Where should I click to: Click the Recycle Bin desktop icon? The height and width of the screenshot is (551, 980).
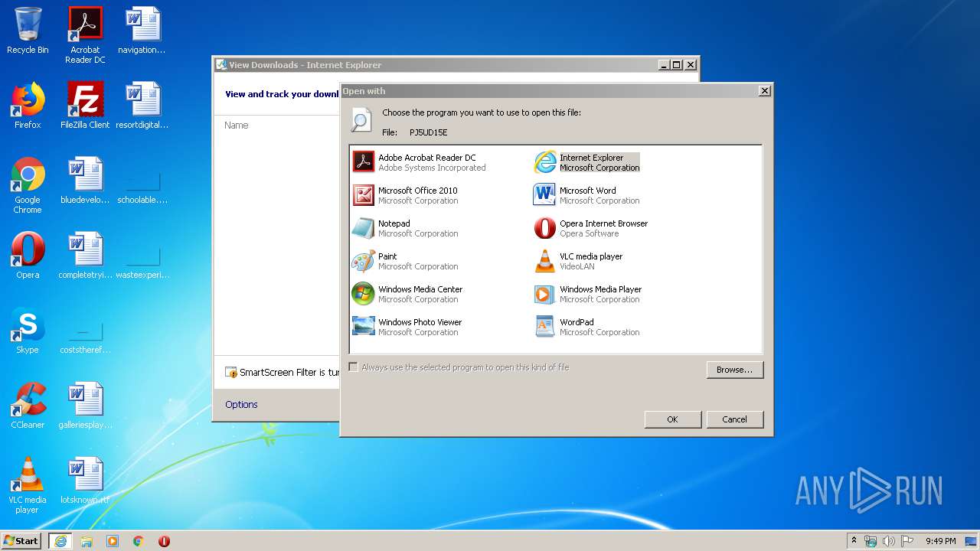point(28,31)
